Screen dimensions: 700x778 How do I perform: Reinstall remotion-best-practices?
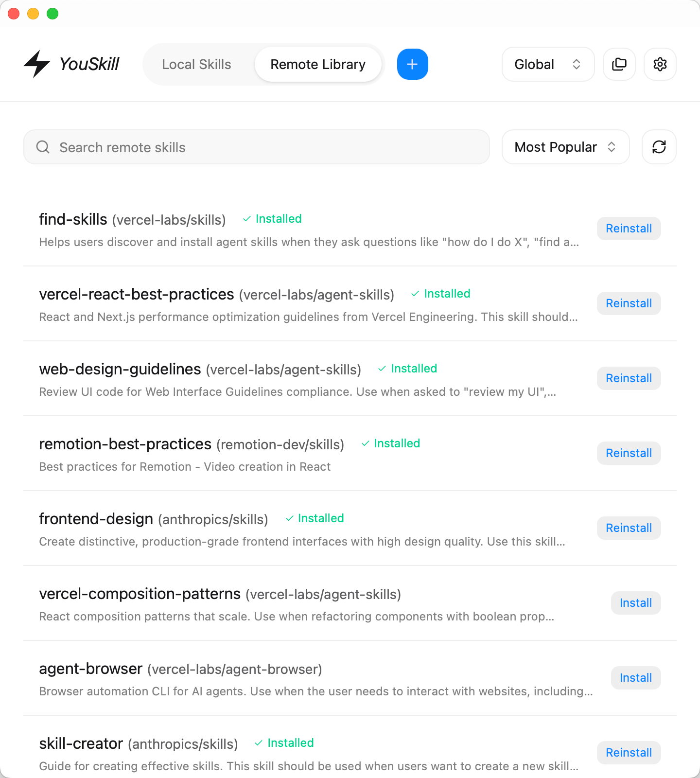[x=629, y=453]
